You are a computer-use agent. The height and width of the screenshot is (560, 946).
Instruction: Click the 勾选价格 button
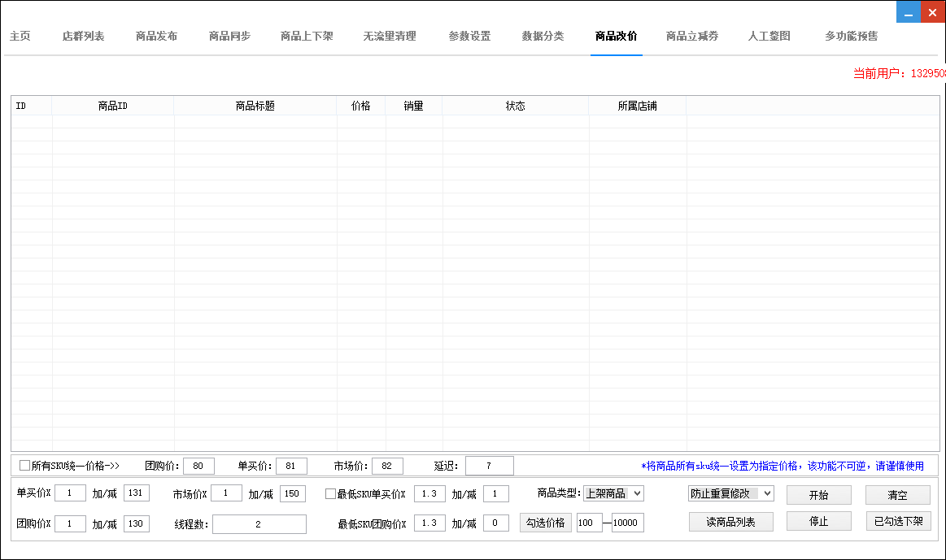545,523
